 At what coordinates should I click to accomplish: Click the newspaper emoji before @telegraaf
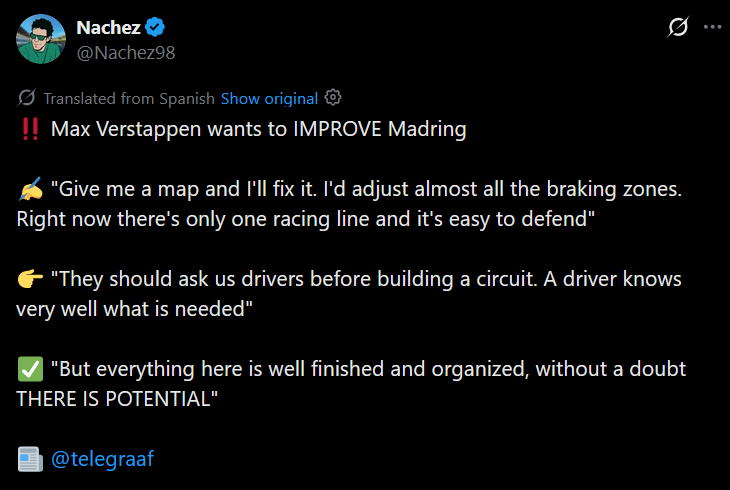pos(30,459)
